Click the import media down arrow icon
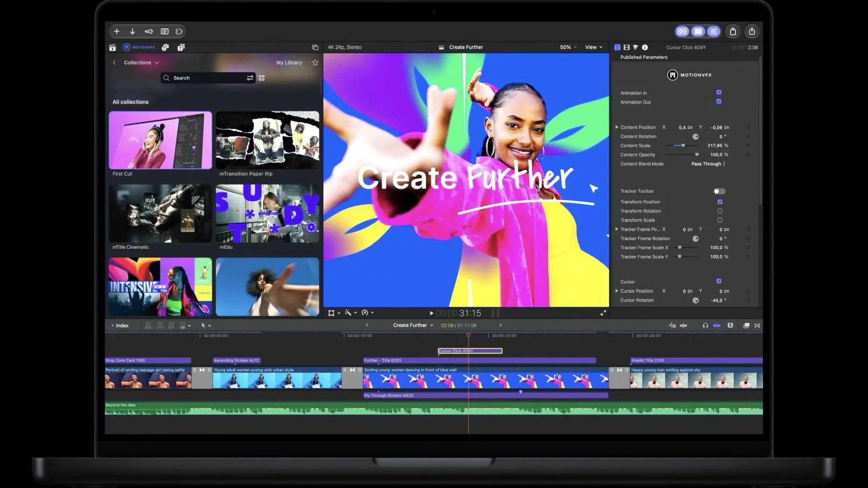 point(132,32)
